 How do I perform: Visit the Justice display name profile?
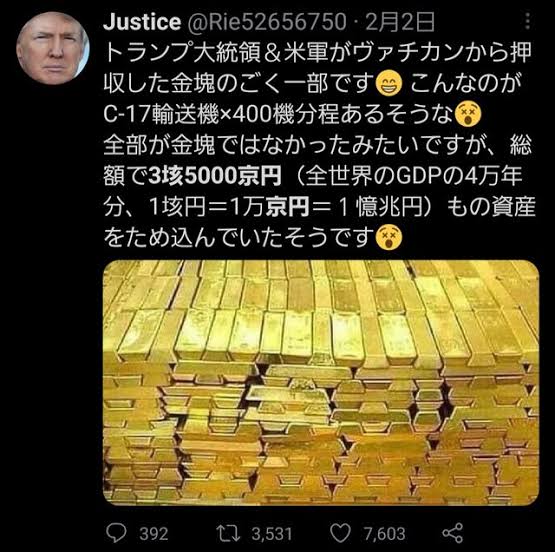point(142,22)
